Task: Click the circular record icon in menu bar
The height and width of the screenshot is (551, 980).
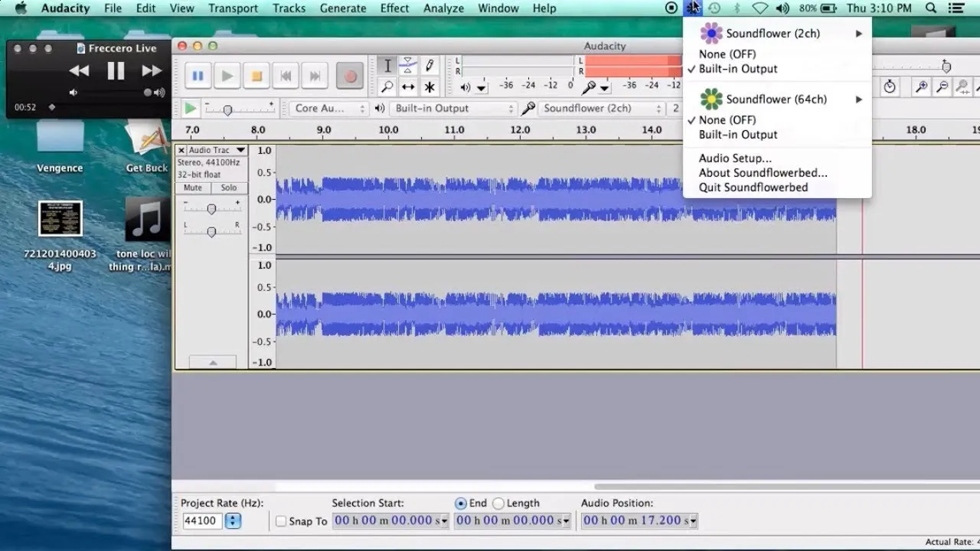Action: 671,8
